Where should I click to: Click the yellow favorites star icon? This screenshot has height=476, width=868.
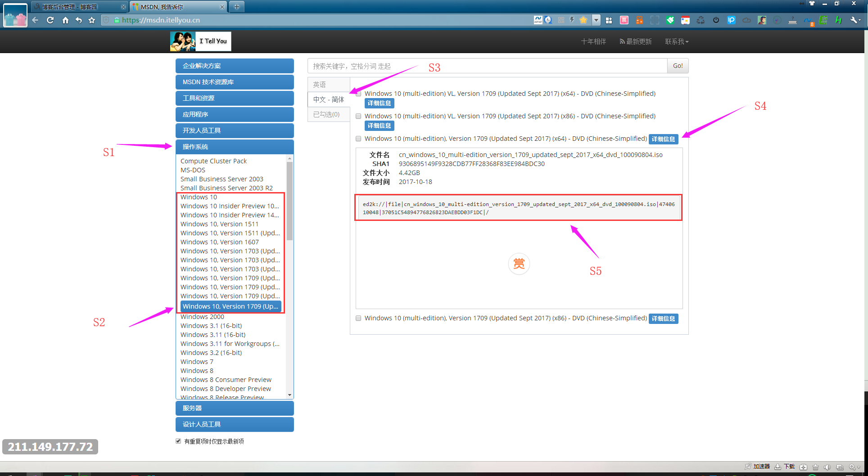click(x=583, y=20)
